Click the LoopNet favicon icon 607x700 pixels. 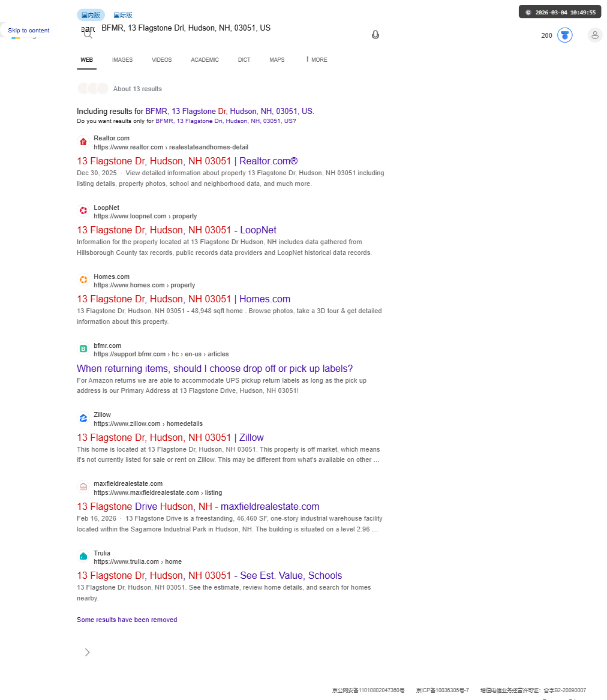click(x=83, y=211)
